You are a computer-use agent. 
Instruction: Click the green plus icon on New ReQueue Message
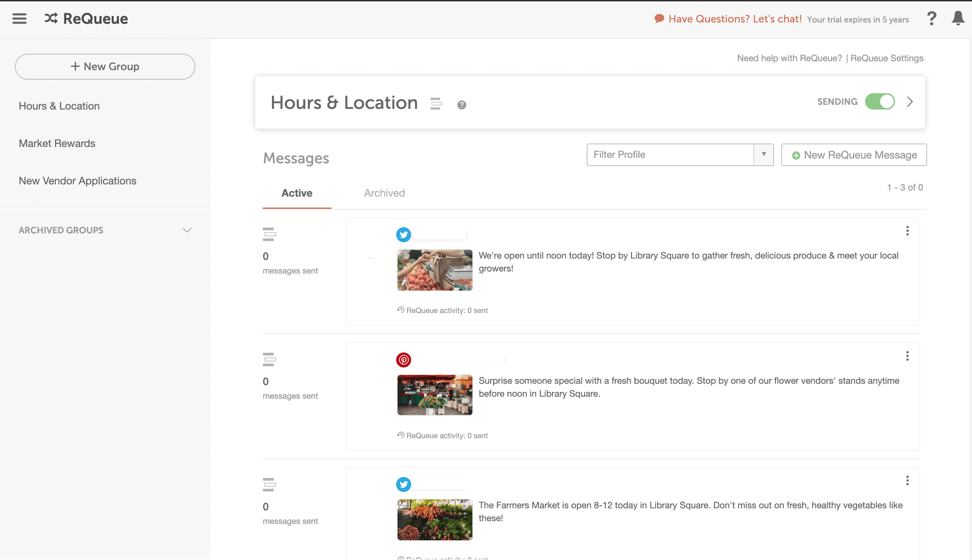coord(796,155)
